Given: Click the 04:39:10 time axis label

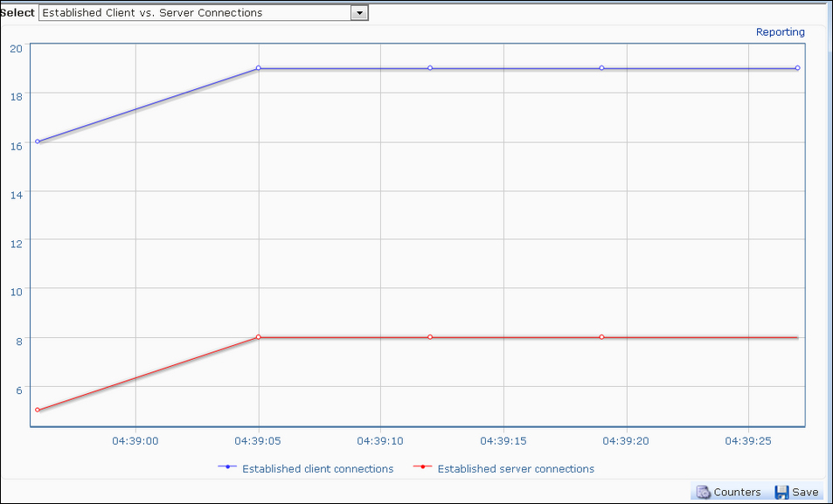Looking at the screenshot, I should tap(380, 441).
